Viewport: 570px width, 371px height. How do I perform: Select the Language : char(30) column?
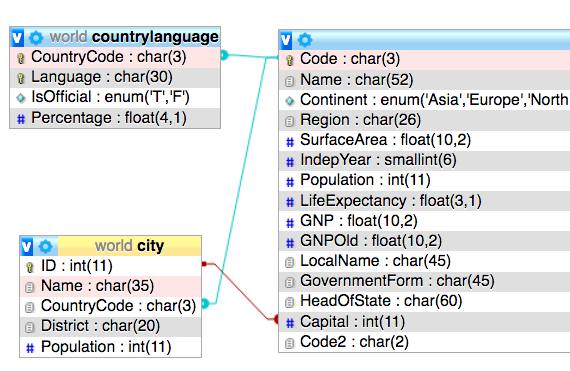[115, 77]
